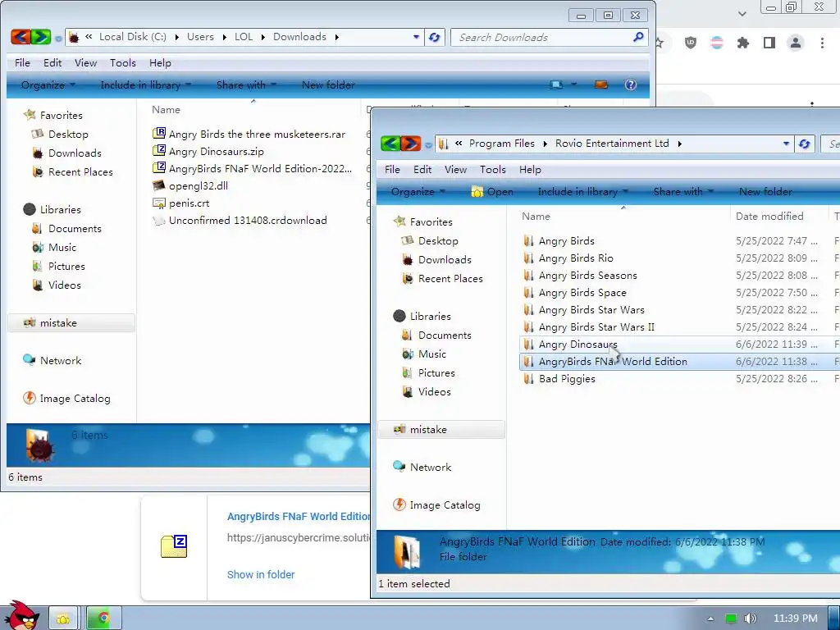Open Organize dropdown in Downloads window
The image size is (840, 630).
click(x=48, y=84)
